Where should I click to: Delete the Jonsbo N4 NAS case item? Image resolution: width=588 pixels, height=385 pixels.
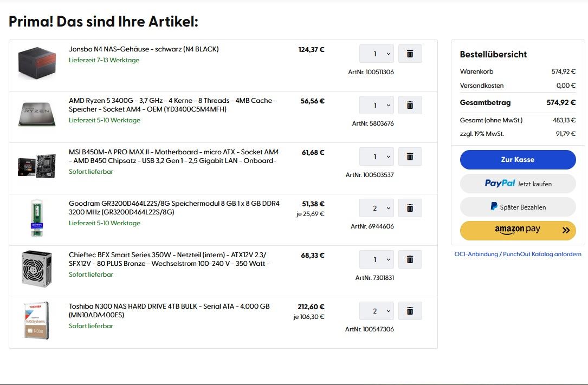[x=410, y=54]
